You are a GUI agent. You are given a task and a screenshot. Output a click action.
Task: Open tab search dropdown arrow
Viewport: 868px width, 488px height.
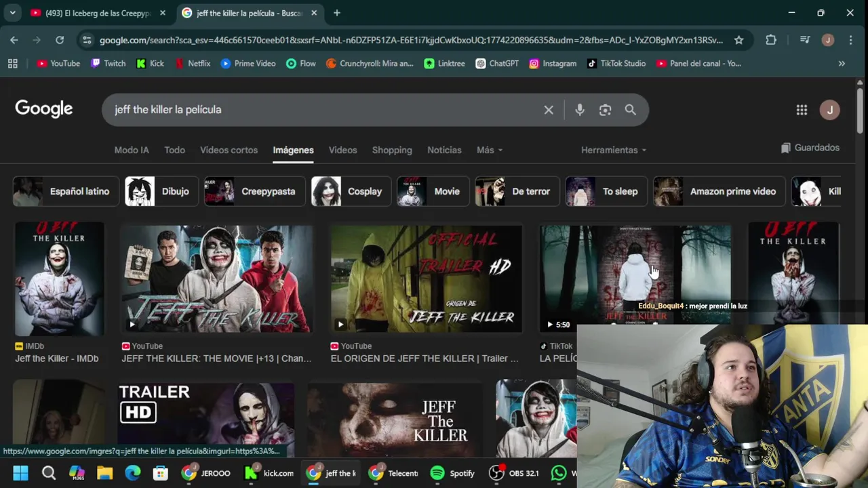(x=12, y=13)
